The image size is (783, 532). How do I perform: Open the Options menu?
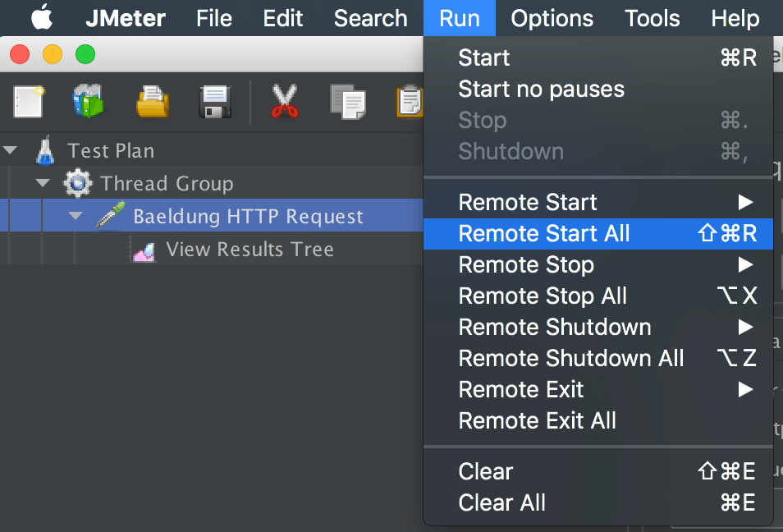[552, 18]
